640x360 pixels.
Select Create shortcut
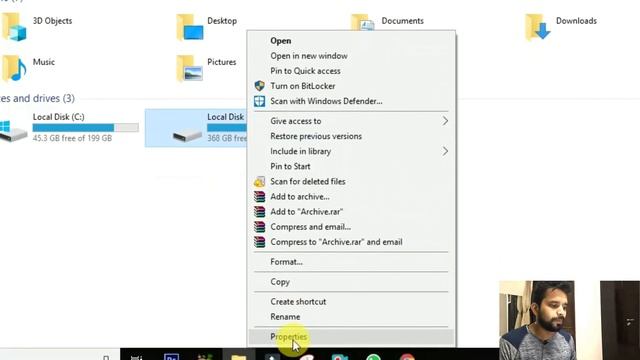[x=351, y=302]
